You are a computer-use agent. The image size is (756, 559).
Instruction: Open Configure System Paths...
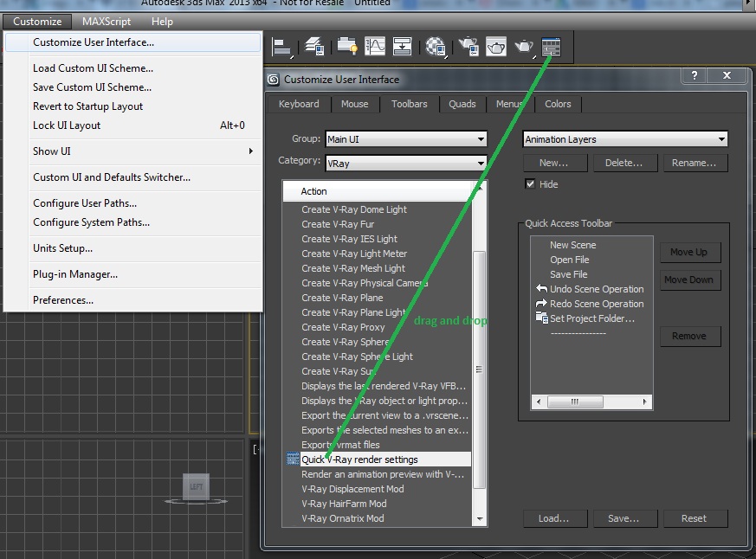133,222
